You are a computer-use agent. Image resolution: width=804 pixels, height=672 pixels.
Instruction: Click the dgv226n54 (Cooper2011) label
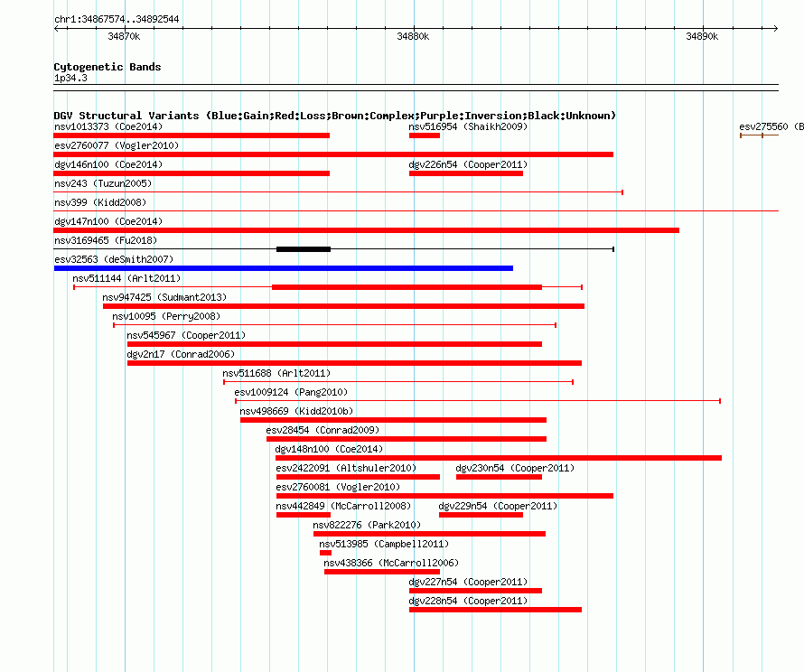pos(468,164)
